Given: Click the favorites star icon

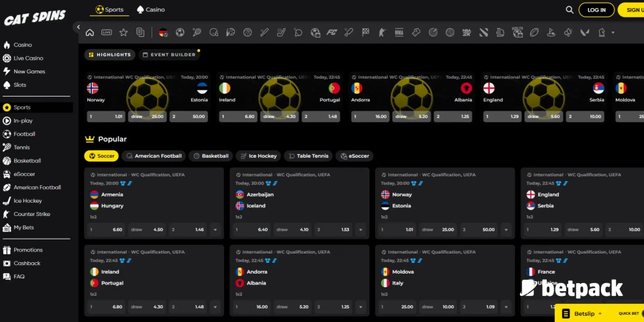Looking at the screenshot, I should click(123, 32).
